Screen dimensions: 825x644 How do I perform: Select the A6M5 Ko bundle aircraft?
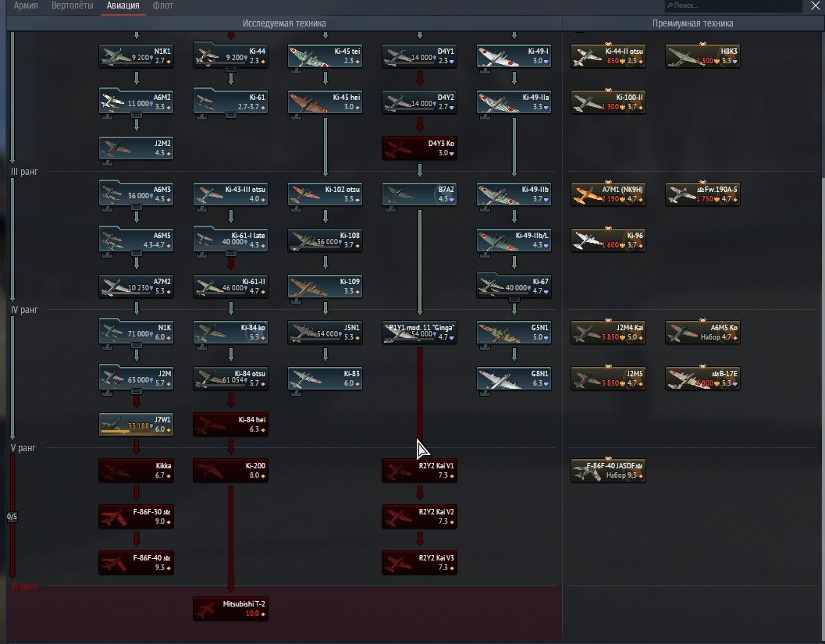pyautogui.click(x=703, y=332)
